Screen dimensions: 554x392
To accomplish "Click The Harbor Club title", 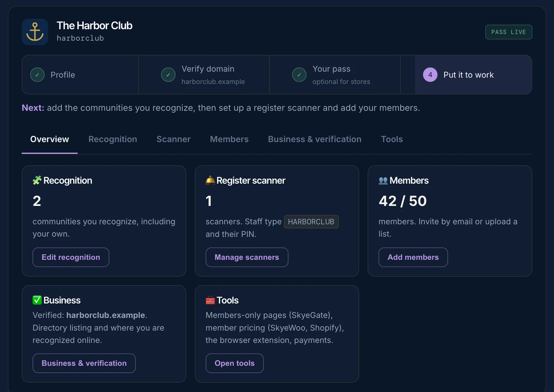I will coord(94,26).
